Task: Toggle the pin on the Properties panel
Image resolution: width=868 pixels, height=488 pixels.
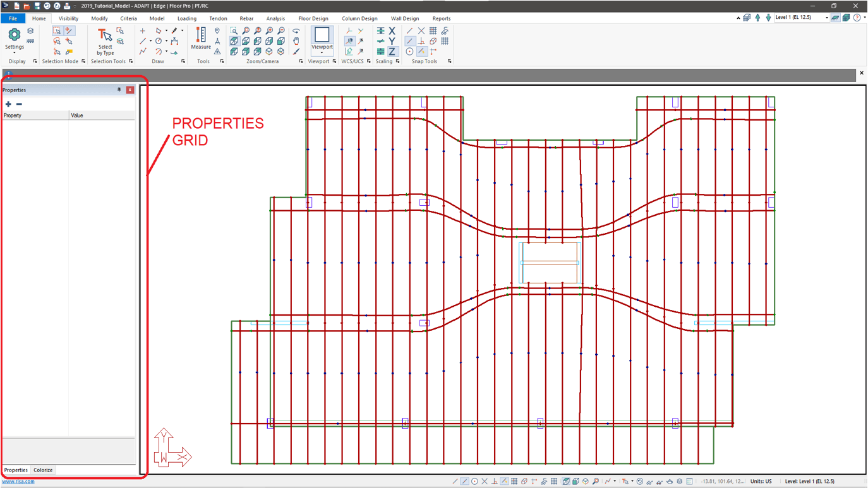Action: point(119,90)
